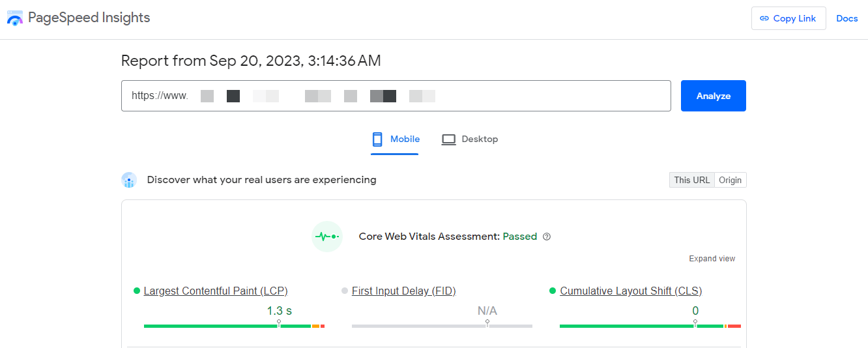Screen dimensions: 868x348
Task: Click the help icon beside Passed
Action: (x=547, y=237)
